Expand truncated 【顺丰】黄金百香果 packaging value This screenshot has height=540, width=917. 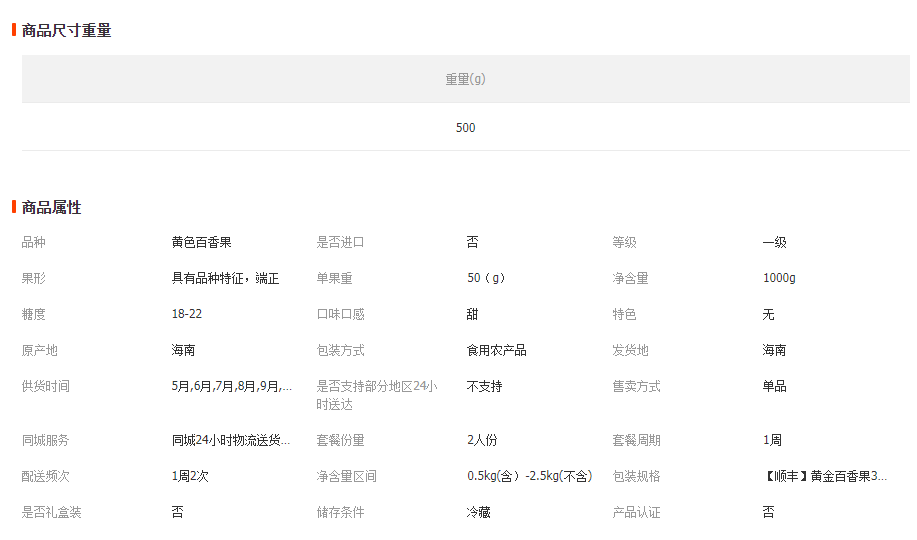(824, 477)
